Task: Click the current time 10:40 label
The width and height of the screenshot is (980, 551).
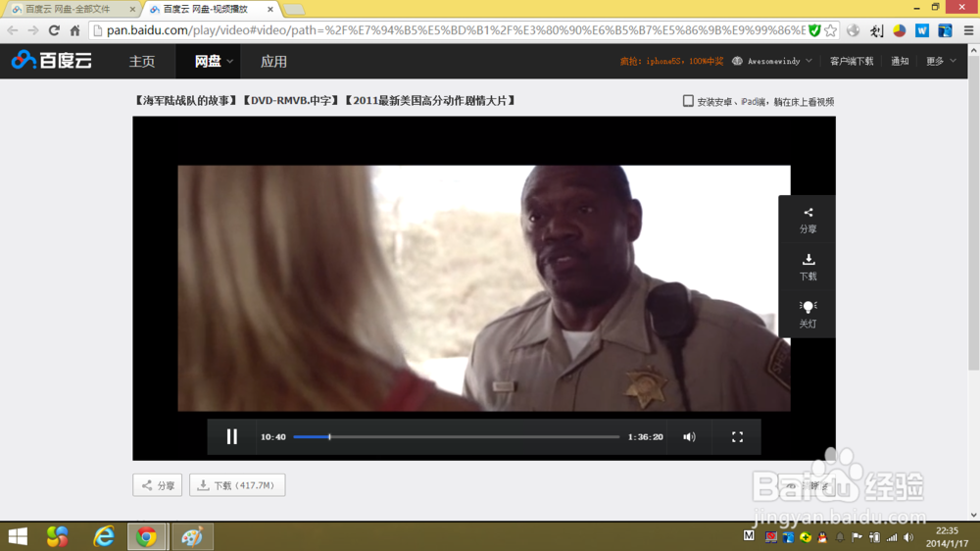Action: (x=273, y=436)
